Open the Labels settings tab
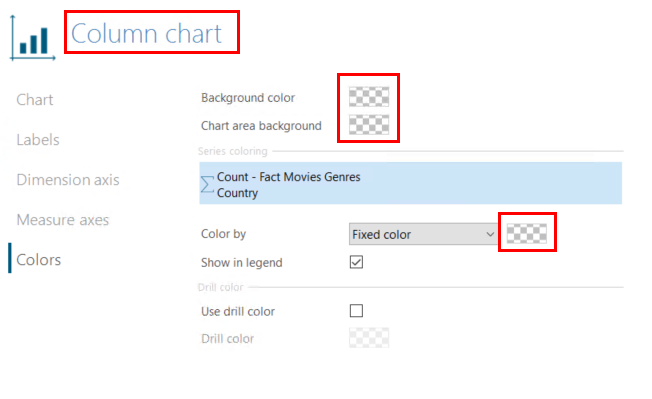Viewport: 652px width, 399px height. point(38,140)
